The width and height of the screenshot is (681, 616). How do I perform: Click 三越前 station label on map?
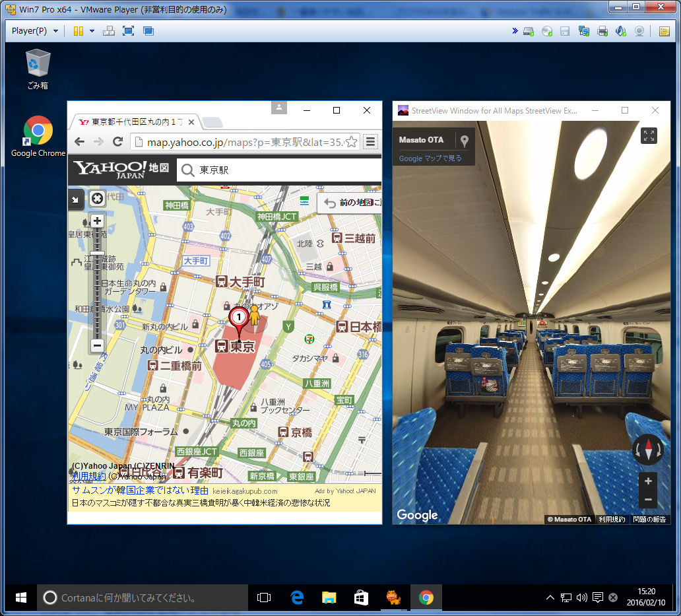click(x=353, y=238)
